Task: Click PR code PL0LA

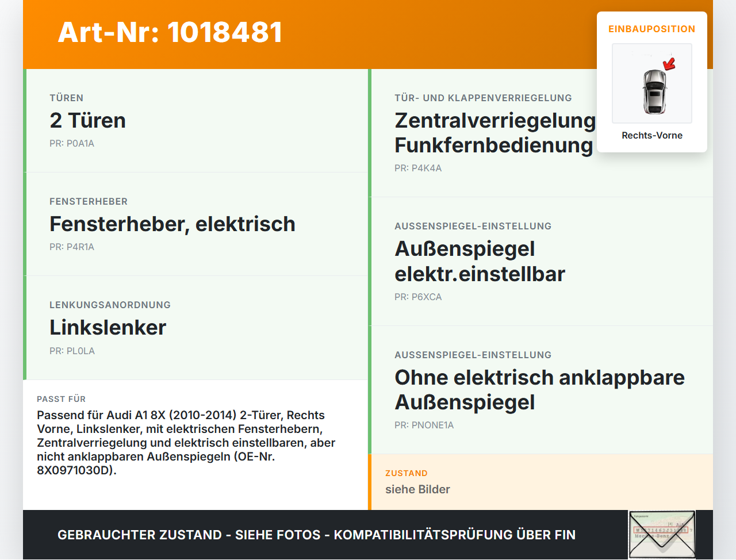Action: [x=72, y=351]
